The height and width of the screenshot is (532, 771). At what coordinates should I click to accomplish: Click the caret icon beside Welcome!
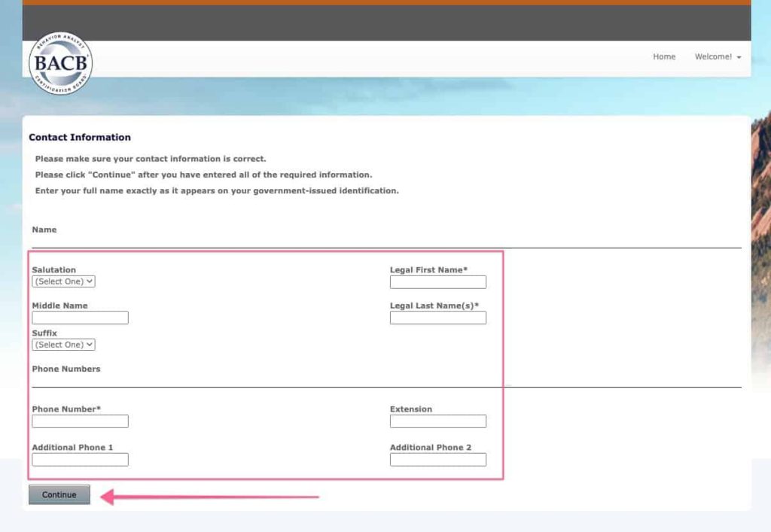tap(738, 56)
